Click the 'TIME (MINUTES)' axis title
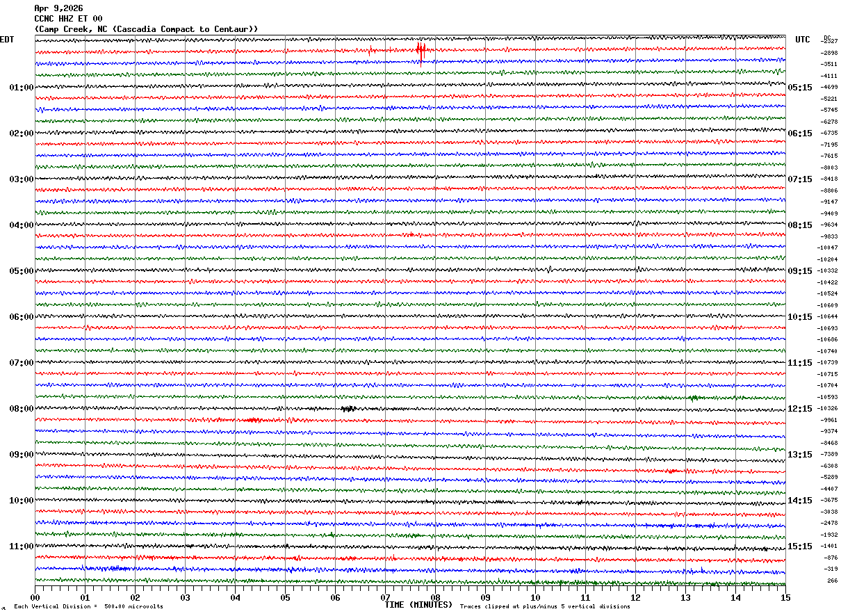This screenshot has width=841, height=616. tap(418, 605)
